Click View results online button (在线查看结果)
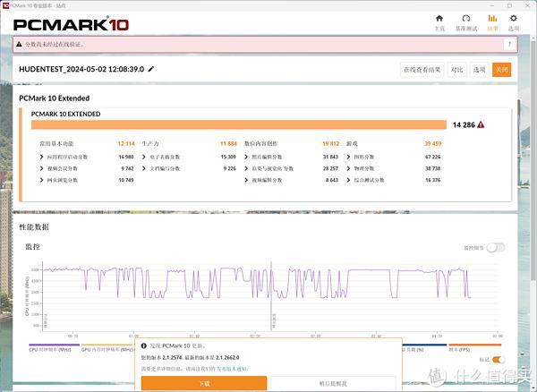 (x=422, y=70)
